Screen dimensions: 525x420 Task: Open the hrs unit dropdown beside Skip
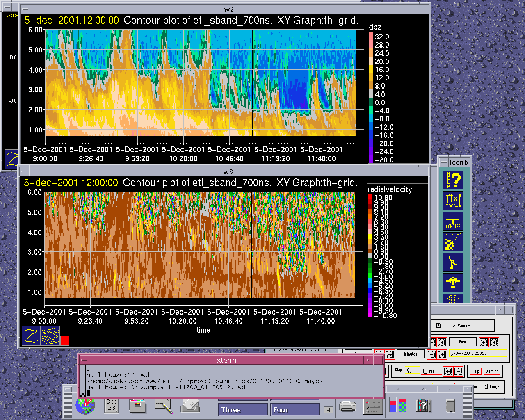(431, 371)
